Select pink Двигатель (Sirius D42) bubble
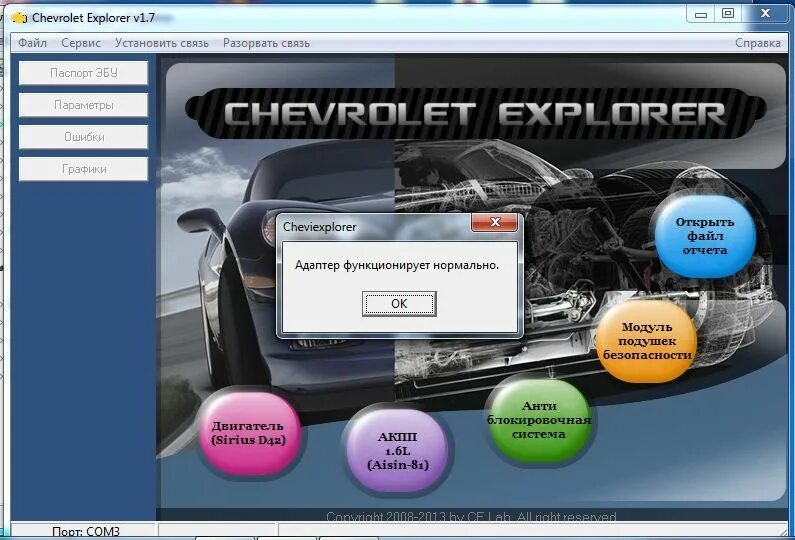795x540 pixels. tap(248, 433)
